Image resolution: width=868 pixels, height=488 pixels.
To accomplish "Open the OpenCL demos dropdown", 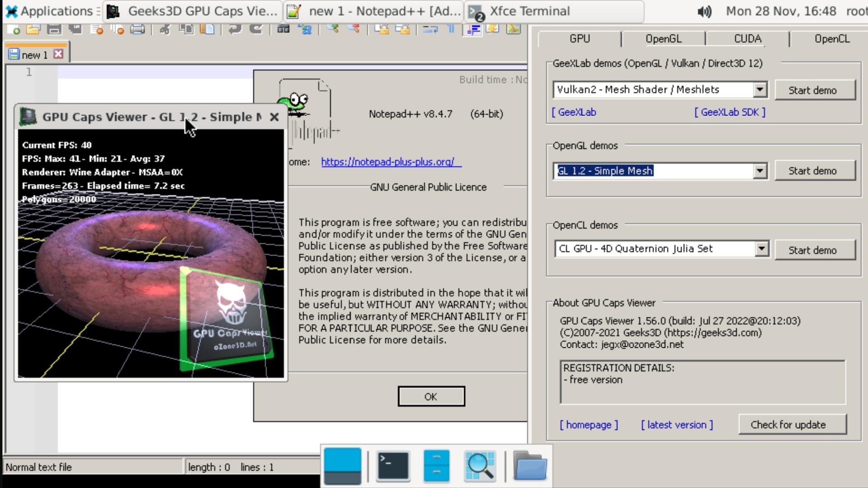I will tap(762, 249).
